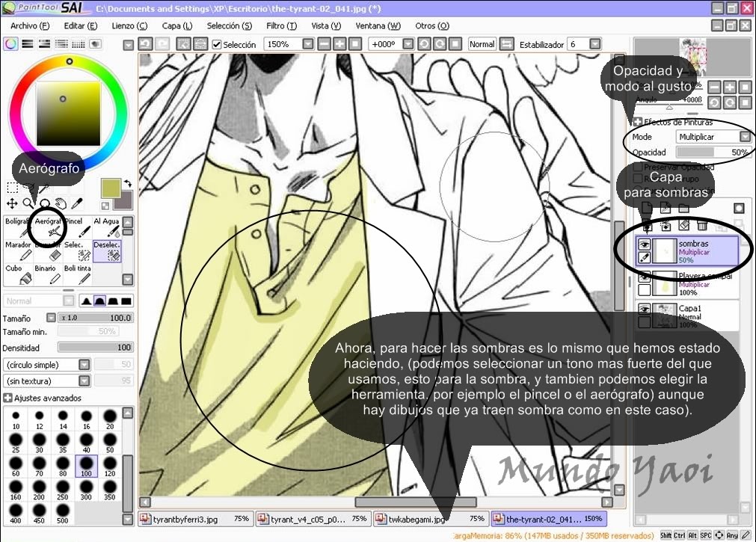The height and width of the screenshot is (542, 756).
Task: Open the Estabilizador value dropdown
Action: (x=595, y=44)
